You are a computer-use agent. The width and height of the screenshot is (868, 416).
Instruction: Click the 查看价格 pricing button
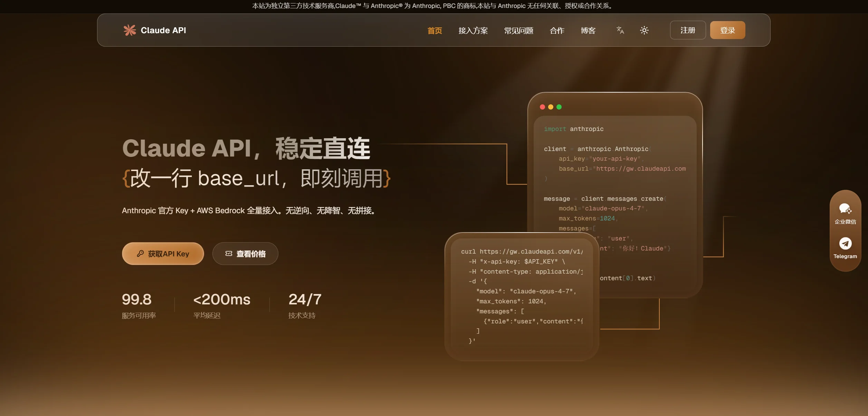pos(245,254)
